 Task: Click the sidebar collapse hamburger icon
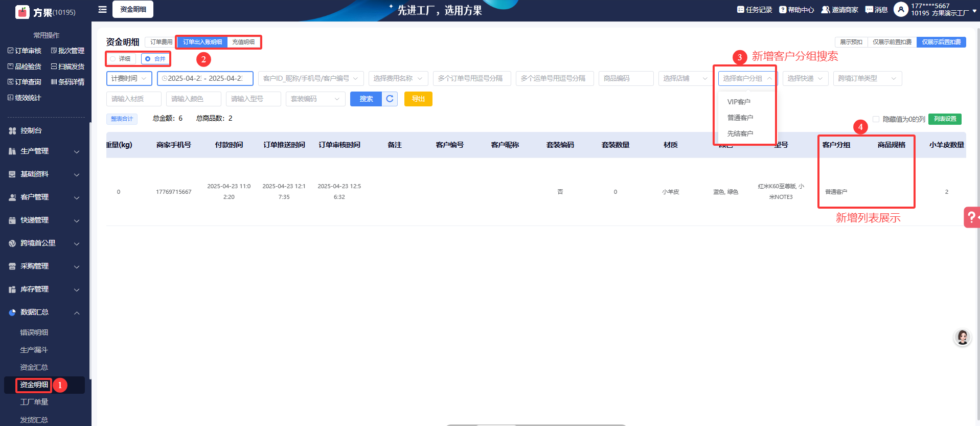102,10
